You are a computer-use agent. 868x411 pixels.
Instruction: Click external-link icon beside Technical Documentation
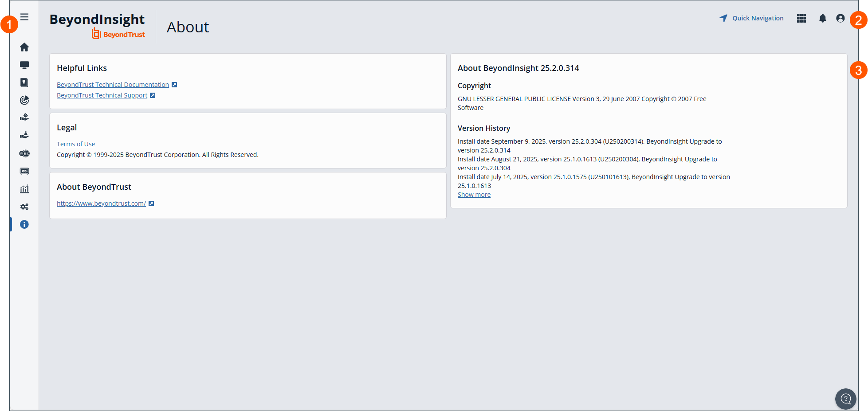174,85
